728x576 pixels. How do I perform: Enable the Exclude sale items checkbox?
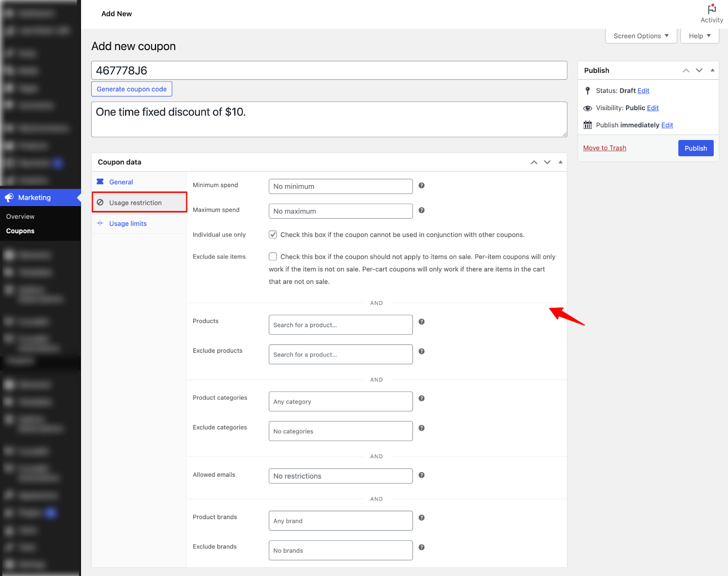[x=273, y=257]
